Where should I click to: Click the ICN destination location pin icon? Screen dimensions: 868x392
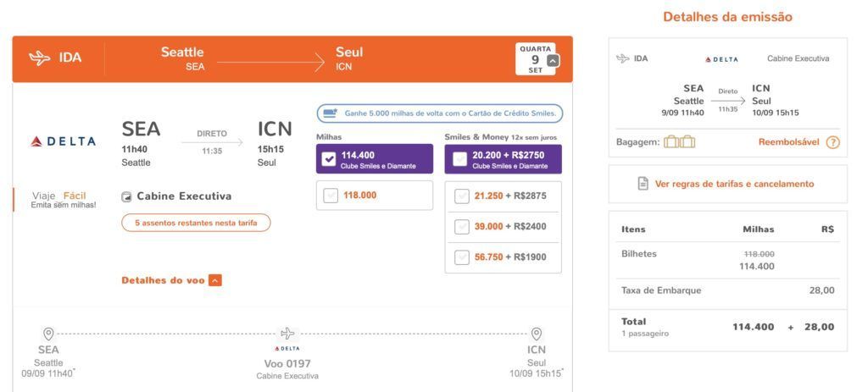pos(536,334)
